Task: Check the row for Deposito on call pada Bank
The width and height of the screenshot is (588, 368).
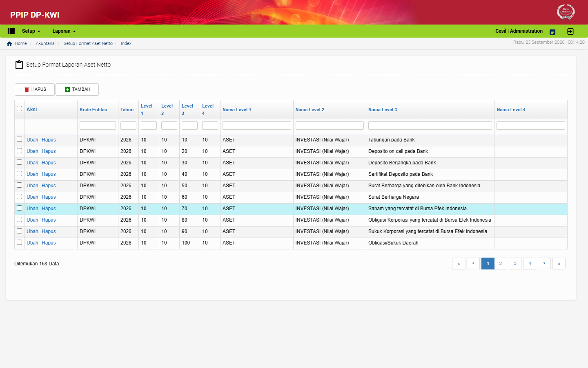Action: (19, 151)
